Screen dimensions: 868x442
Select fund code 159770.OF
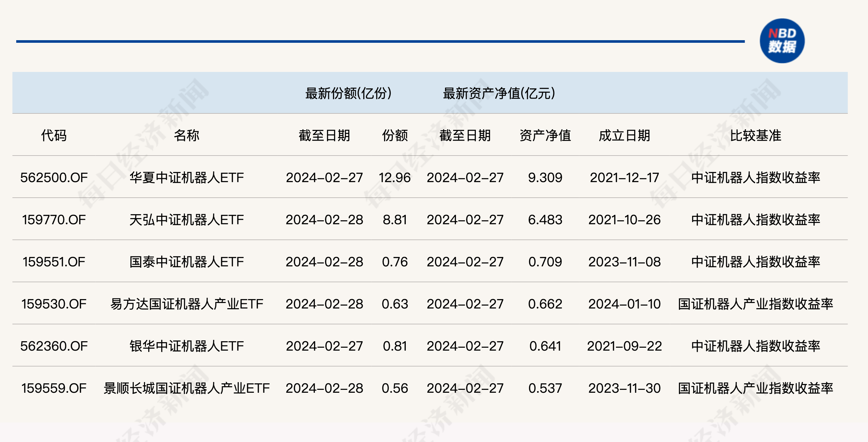coord(54,219)
